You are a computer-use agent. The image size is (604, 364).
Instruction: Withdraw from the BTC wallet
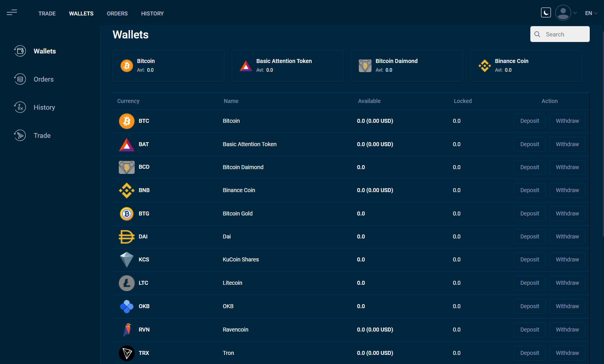(567, 121)
